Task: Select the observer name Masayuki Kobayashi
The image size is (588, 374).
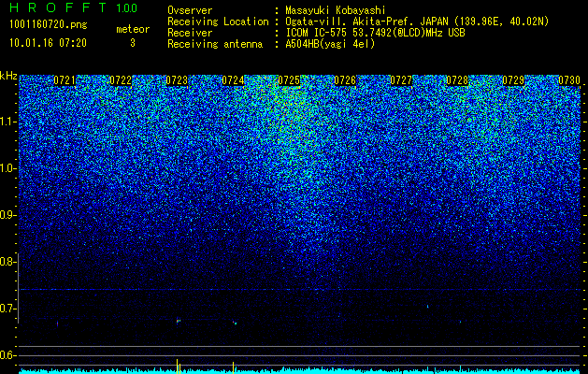Action: click(x=336, y=11)
